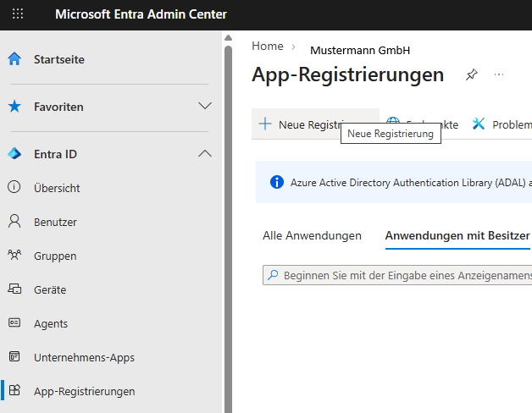Image resolution: width=532 pixels, height=413 pixels.
Task: Click the wrench troubleshooting icon
Action: click(x=479, y=124)
